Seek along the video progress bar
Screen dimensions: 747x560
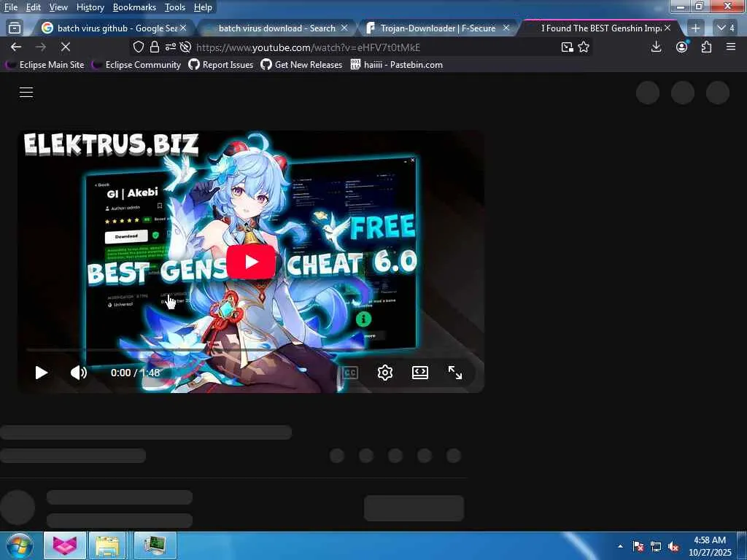(251, 350)
